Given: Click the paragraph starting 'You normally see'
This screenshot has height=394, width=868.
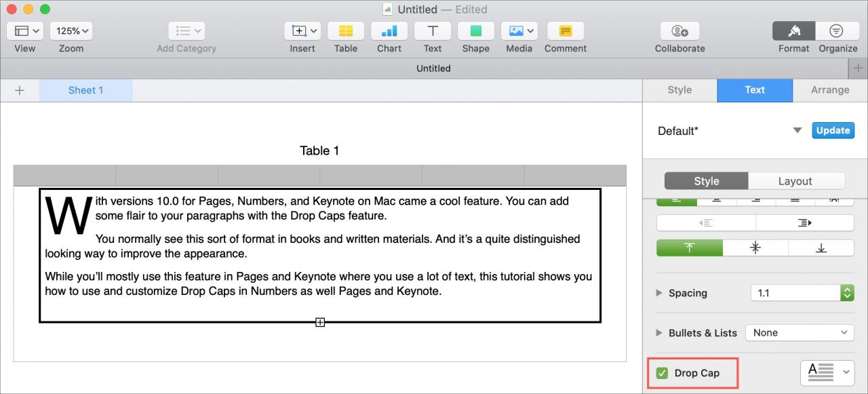Looking at the screenshot, I should 313,246.
